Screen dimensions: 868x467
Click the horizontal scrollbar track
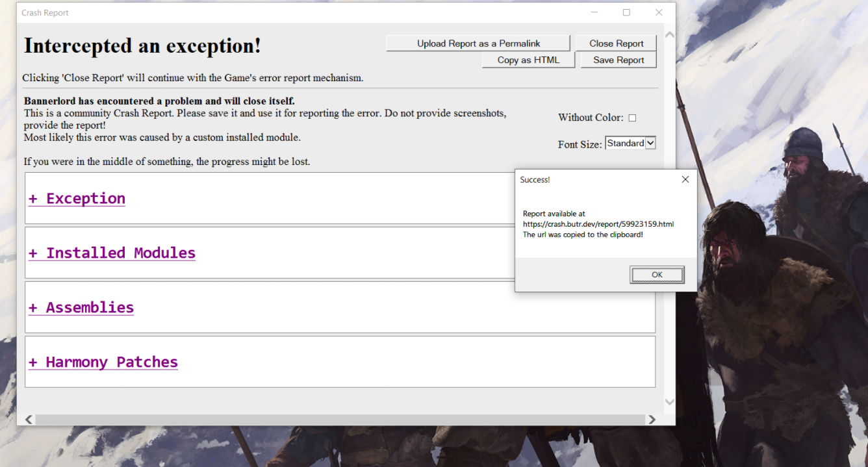(340, 420)
